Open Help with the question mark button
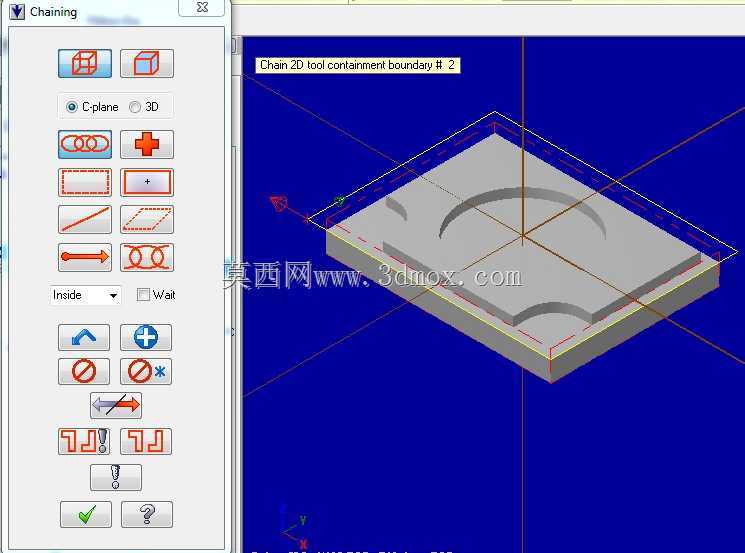Image resolution: width=745 pixels, height=553 pixels. (x=147, y=514)
